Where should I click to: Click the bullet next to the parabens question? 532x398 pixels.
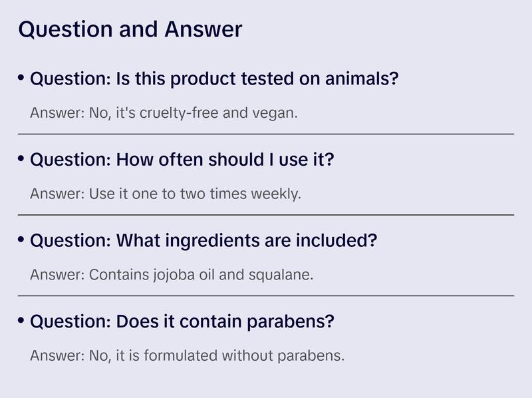[21, 321]
